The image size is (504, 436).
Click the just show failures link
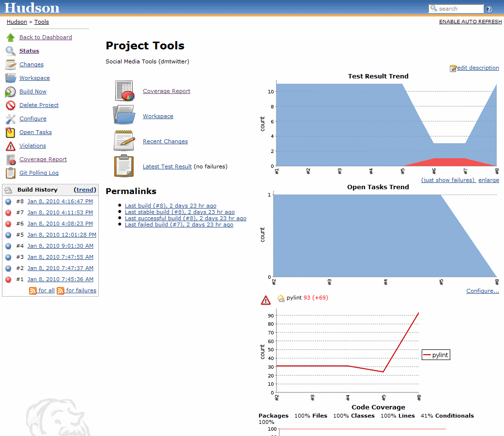(448, 180)
